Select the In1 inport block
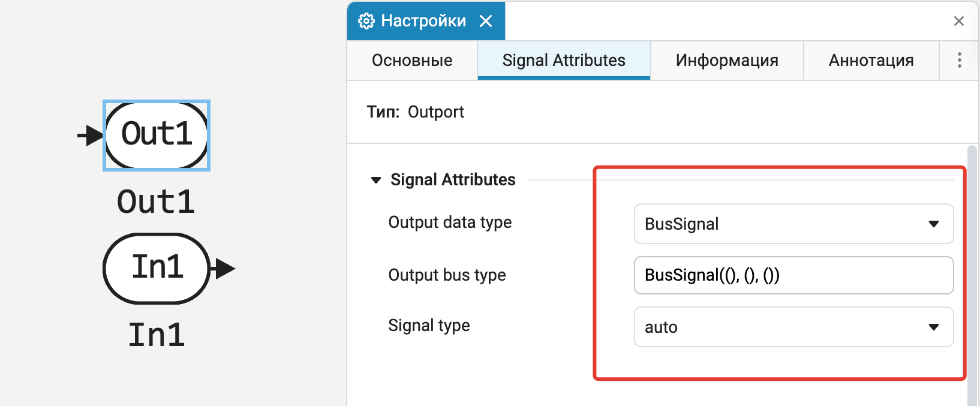Viewport: 980px width, 406px height. pyautogui.click(x=157, y=268)
